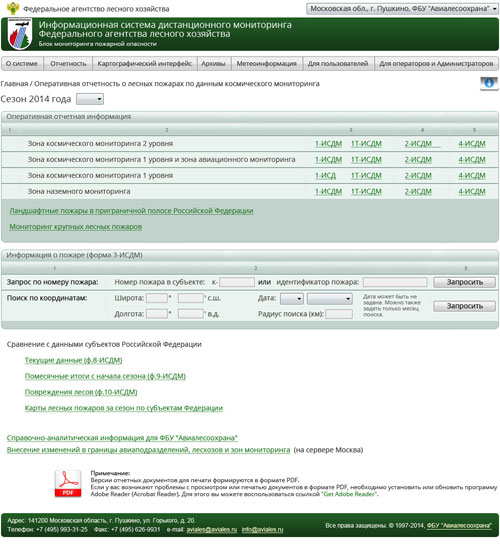The width and height of the screenshot is (500, 545).
Task: Open 'Мониторинг крупных лесных пожаров' link
Action: pos(76,227)
